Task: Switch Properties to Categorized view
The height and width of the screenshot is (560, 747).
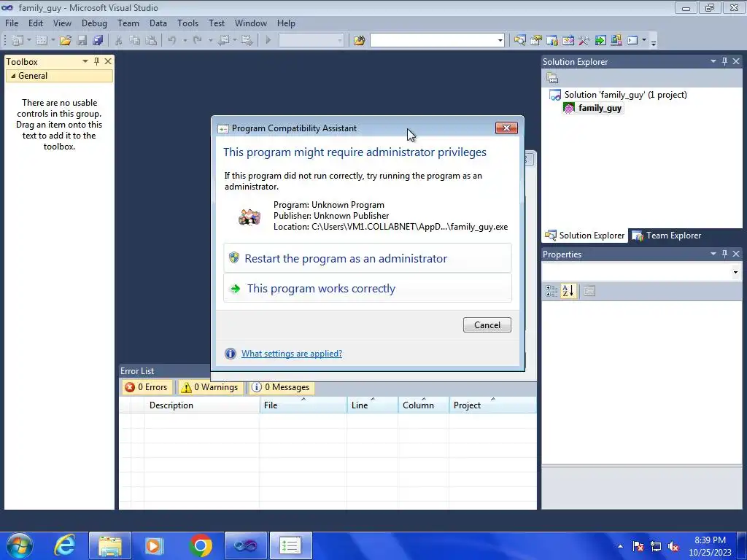Action: click(551, 290)
